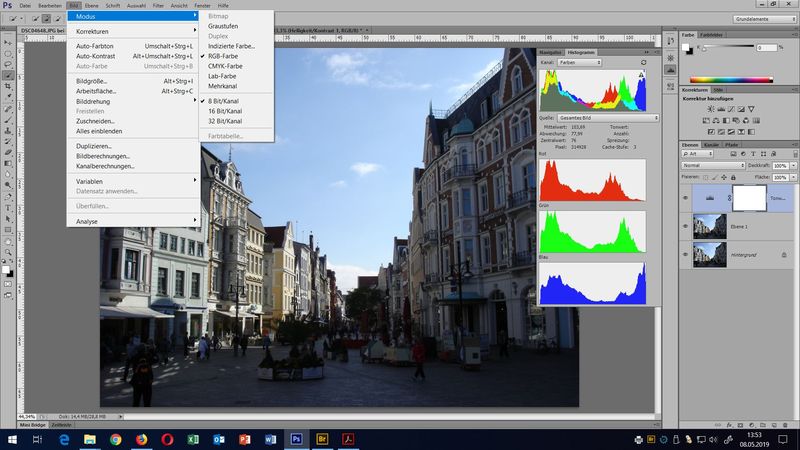Click the histogram refresh icon
Screen dimensions: 800x450
643,62
